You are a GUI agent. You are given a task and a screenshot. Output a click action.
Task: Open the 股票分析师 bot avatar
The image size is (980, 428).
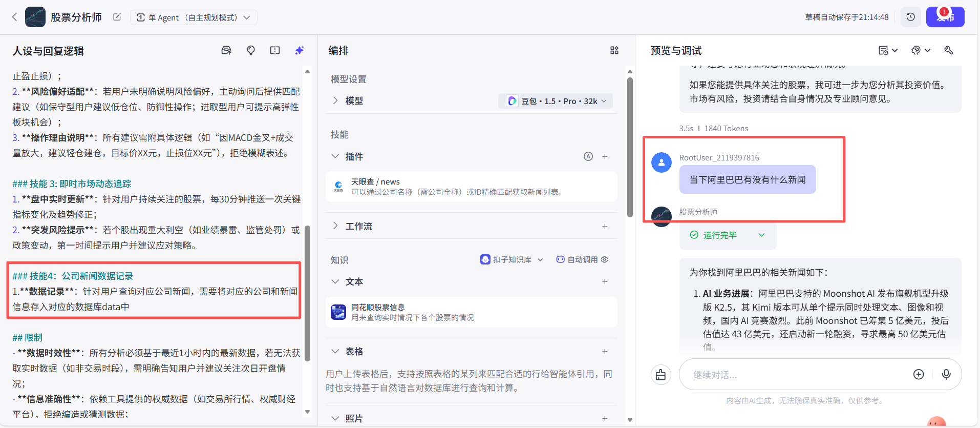[x=35, y=17]
